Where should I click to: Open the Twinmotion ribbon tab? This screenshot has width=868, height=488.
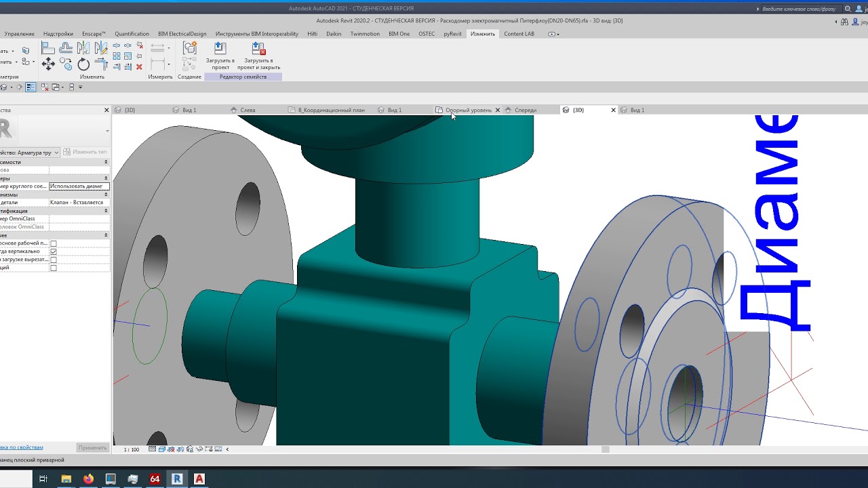[x=365, y=34]
